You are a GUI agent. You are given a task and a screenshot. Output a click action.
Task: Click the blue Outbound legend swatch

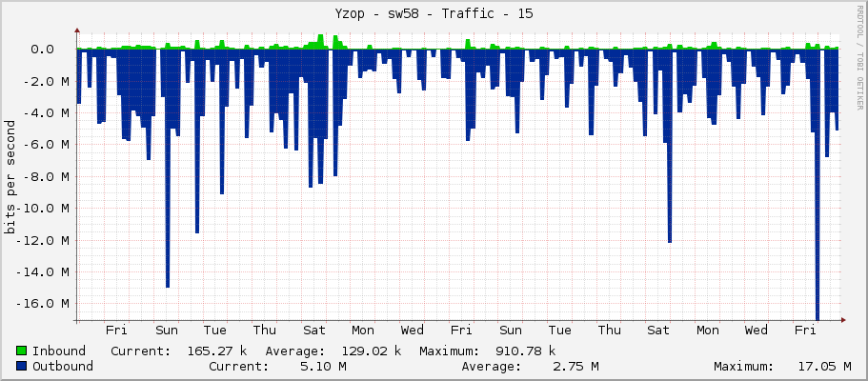pos(22,366)
